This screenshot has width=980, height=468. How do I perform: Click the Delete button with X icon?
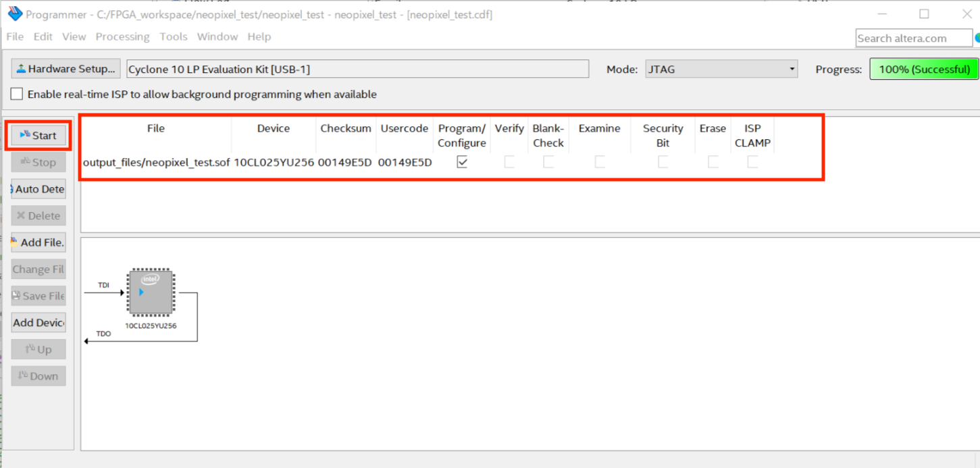point(38,216)
